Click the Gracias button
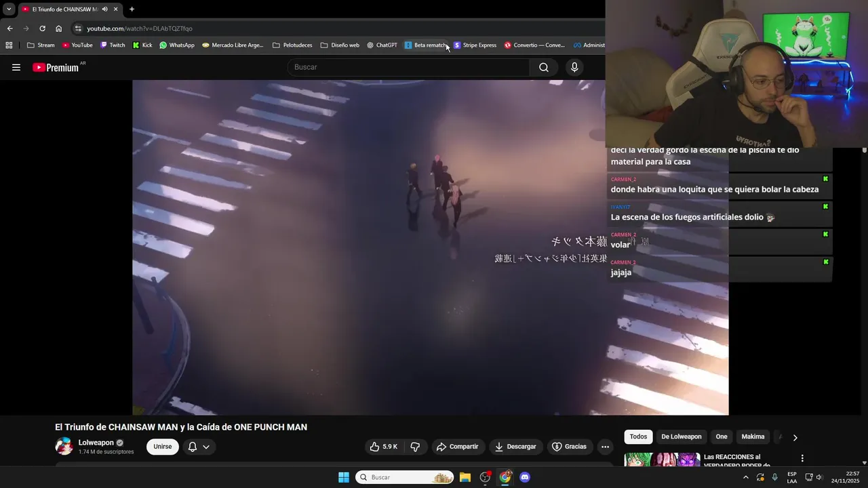868x488 pixels. click(x=569, y=447)
